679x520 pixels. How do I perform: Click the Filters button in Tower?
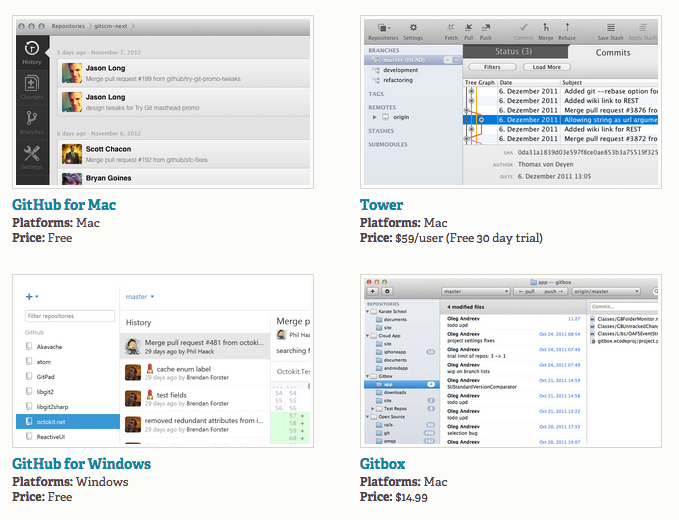[x=492, y=67]
